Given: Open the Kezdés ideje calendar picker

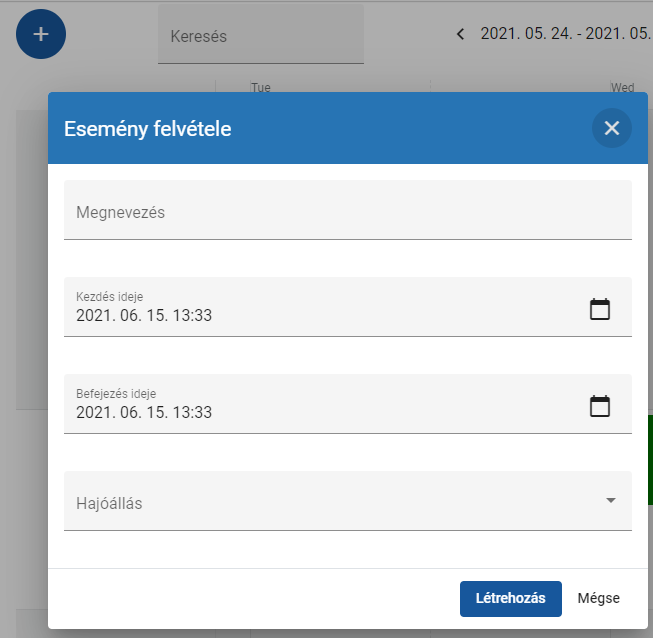Looking at the screenshot, I should [599, 309].
